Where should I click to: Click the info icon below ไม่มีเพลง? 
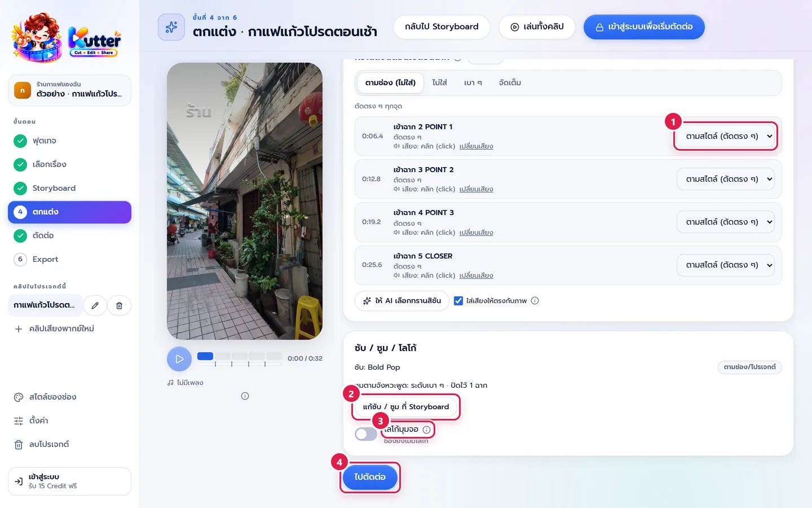click(245, 396)
